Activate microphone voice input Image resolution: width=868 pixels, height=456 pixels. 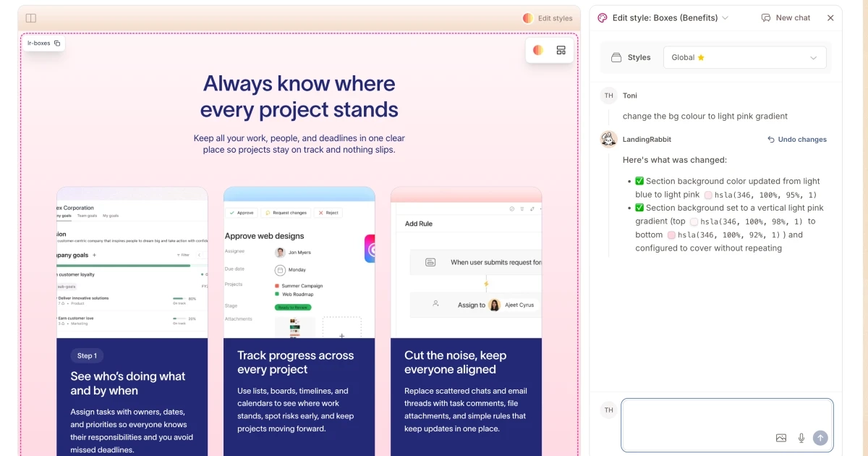[x=801, y=438]
